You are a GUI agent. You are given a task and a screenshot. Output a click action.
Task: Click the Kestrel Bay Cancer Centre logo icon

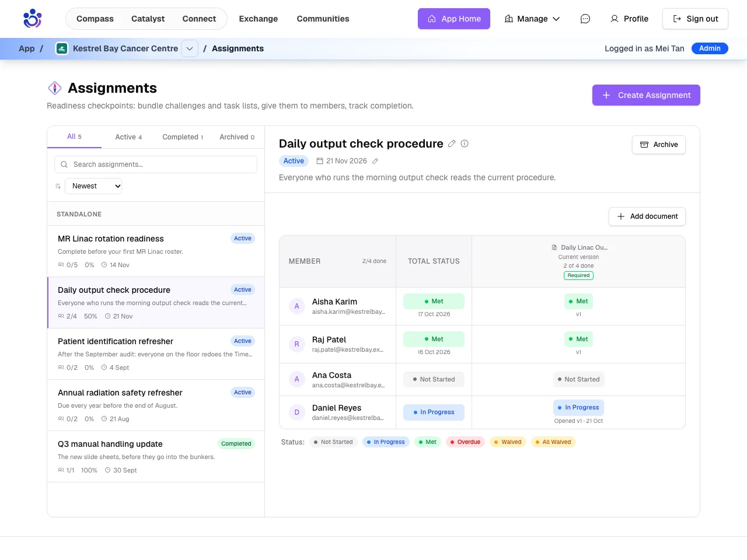(61, 48)
